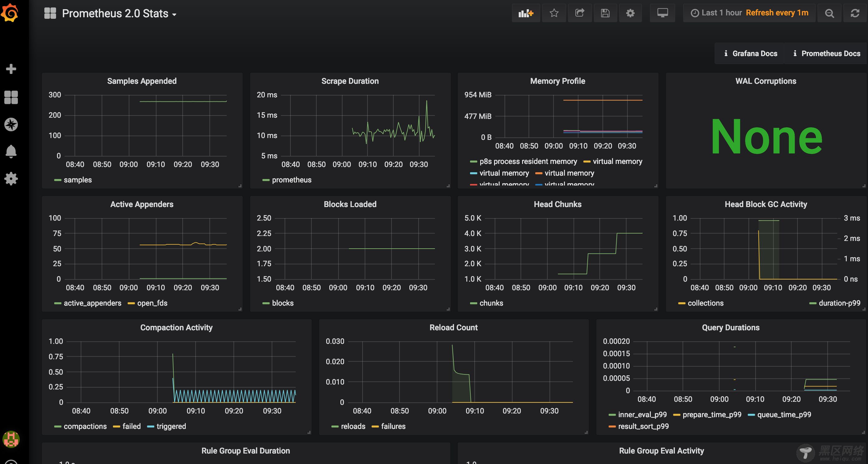
Task: Open the Explore compass icon
Action: pyautogui.click(x=11, y=124)
